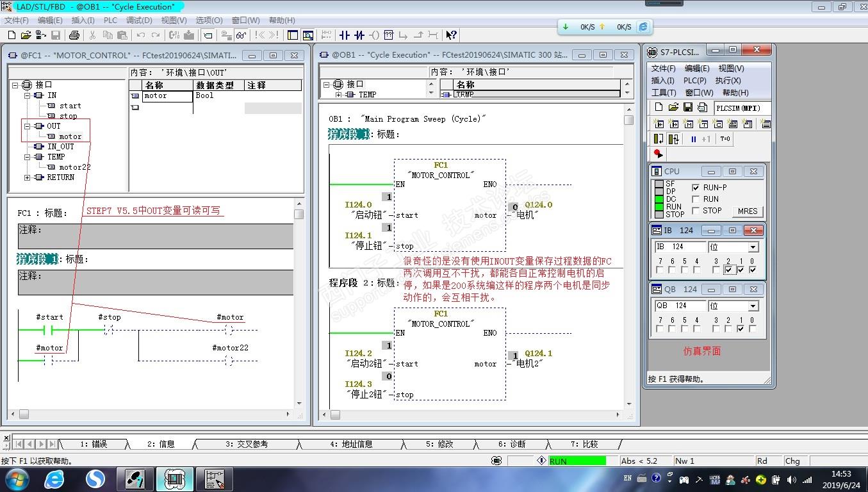Toggle bit 1 of IB 124
This screenshot has height=492, width=868.
coord(741,270)
